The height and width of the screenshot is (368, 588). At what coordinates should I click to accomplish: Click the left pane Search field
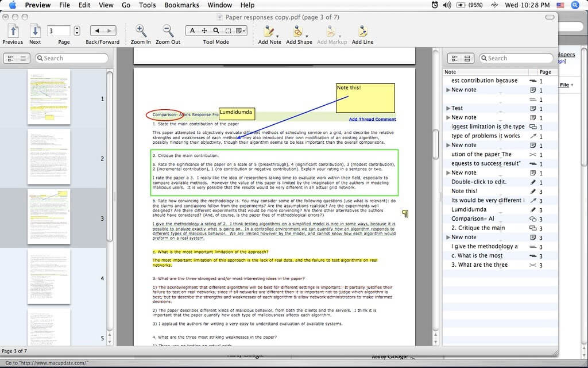72,58
